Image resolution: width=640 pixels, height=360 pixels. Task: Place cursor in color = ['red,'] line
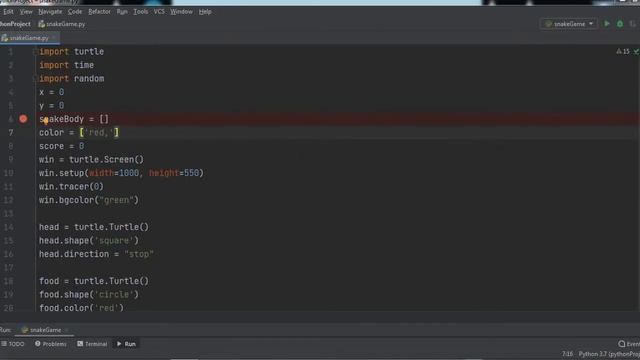click(x=79, y=133)
